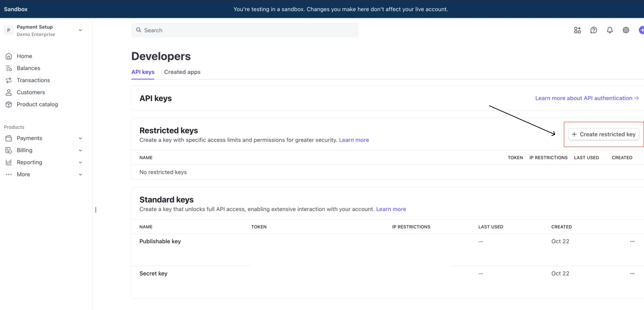Expand the Reporting section chevron
The width and height of the screenshot is (644, 310).
80,163
